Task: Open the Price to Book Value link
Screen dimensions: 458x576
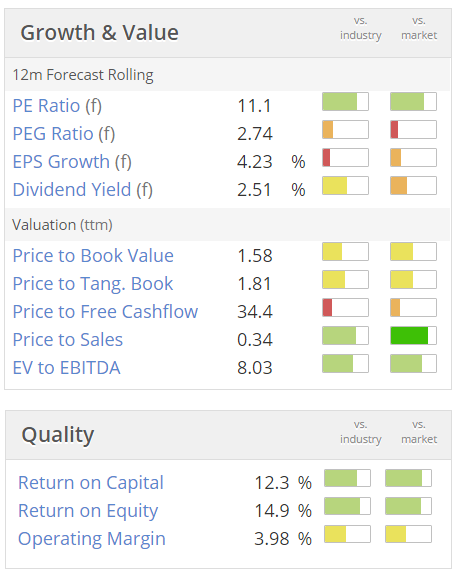Action: (93, 256)
